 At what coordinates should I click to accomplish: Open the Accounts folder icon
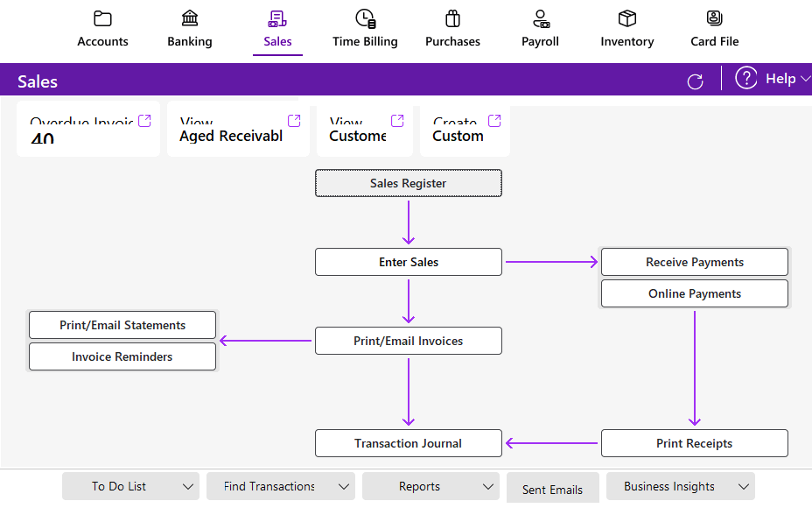coord(102,18)
